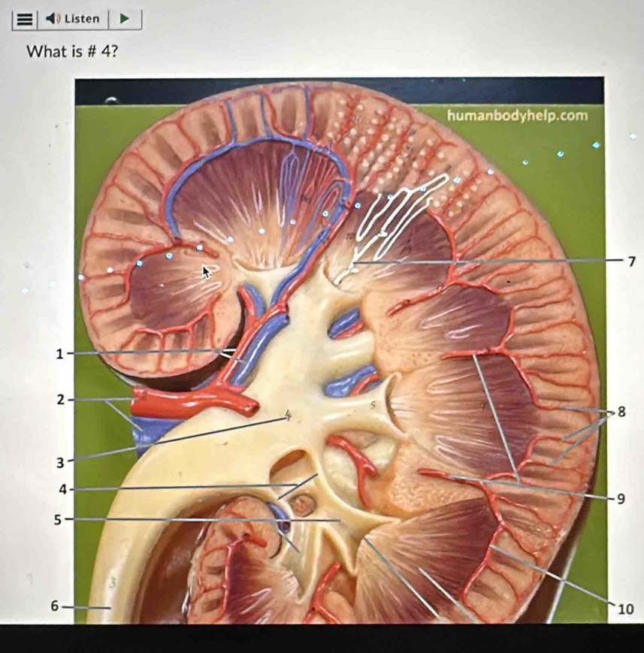
Task: Click label number 8 on the right
Action: point(621,412)
